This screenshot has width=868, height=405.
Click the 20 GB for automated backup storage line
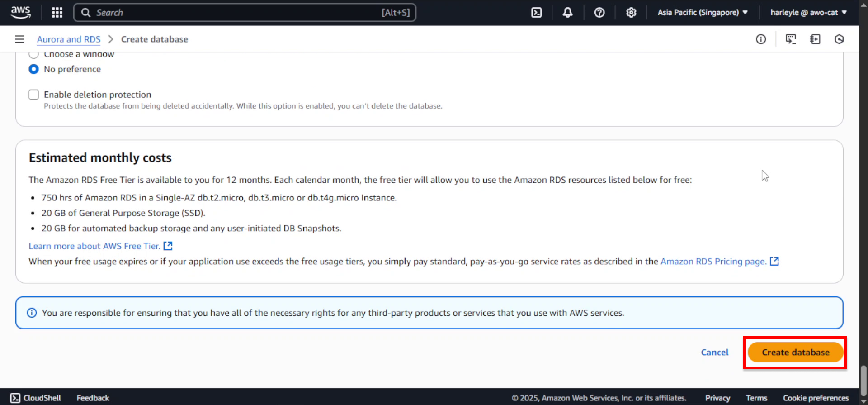pyautogui.click(x=191, y=228)
